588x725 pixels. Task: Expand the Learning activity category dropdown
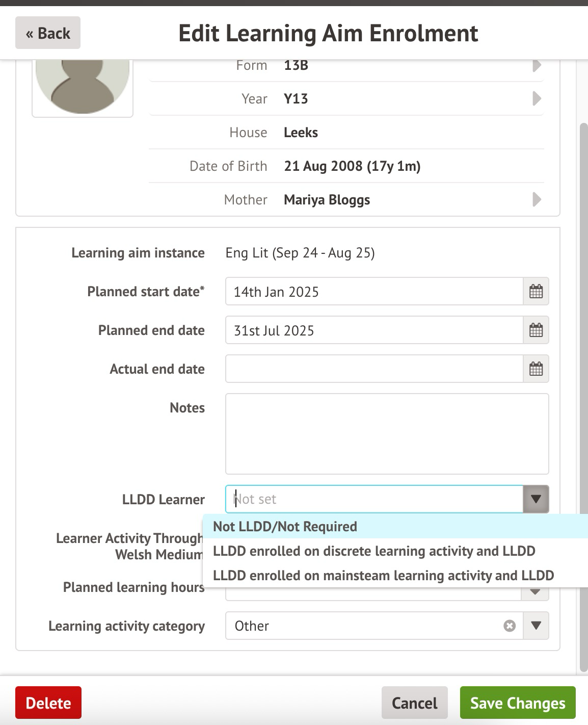536,626
